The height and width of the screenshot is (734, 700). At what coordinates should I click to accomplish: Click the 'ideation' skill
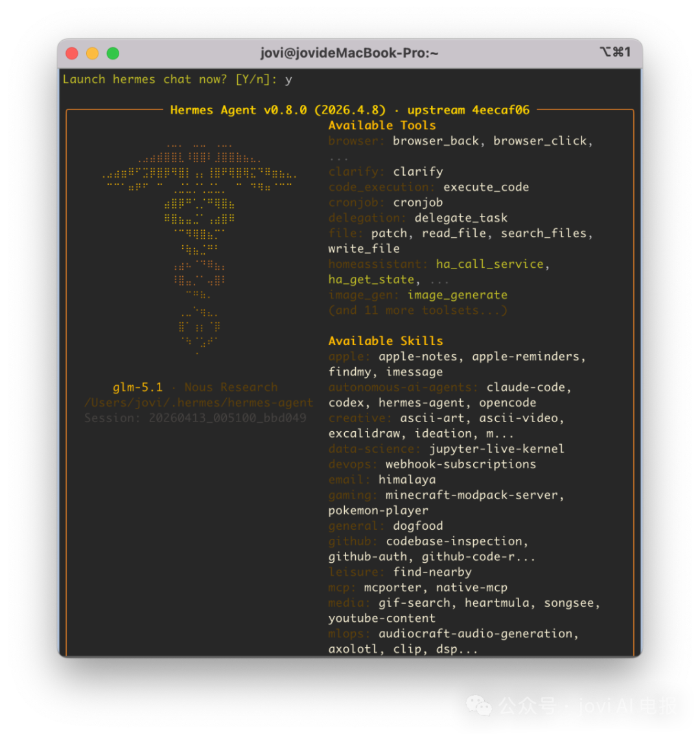click(x=443, y=434)
